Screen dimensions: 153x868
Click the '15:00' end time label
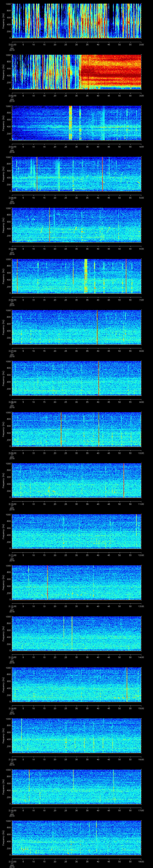tap(141, 708)
